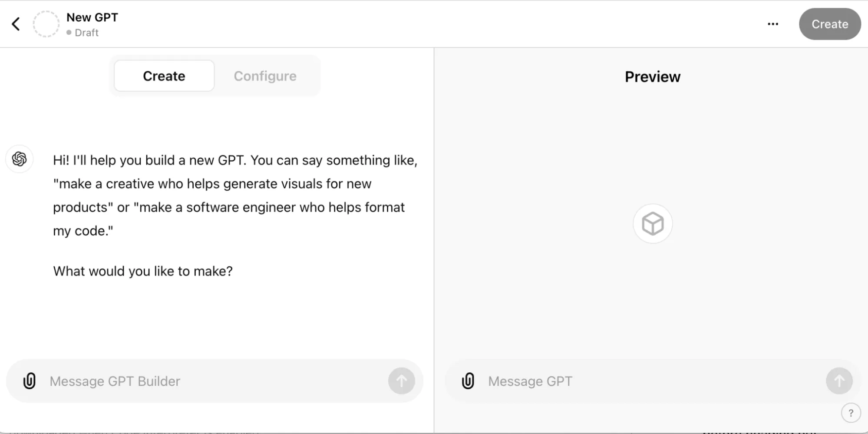Image resolution: width=868 pixels, height=434 pixels.
Task: Click the paperclip icon in GPT Builder input
Action: 29,381
